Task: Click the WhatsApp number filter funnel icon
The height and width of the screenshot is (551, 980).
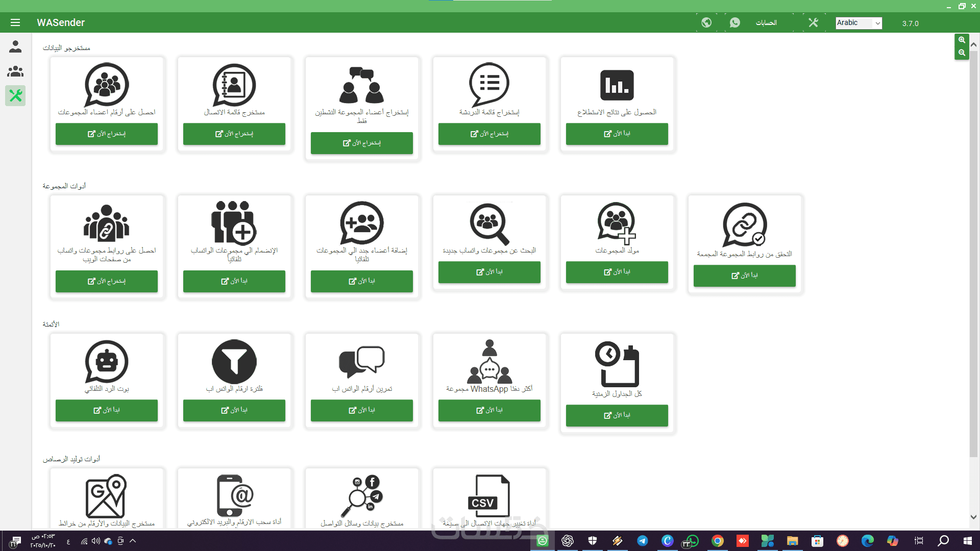Action: tap(234, 361)
